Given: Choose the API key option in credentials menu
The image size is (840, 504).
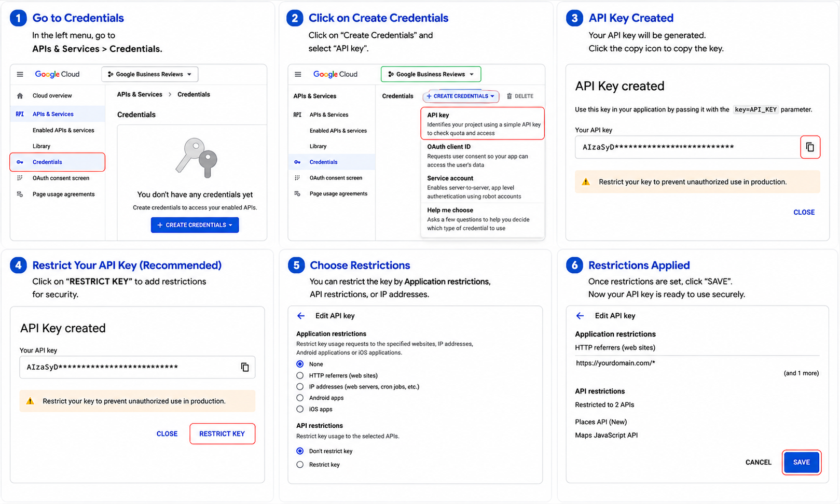Looking at the screenshot, I should (x=483, y=123).
